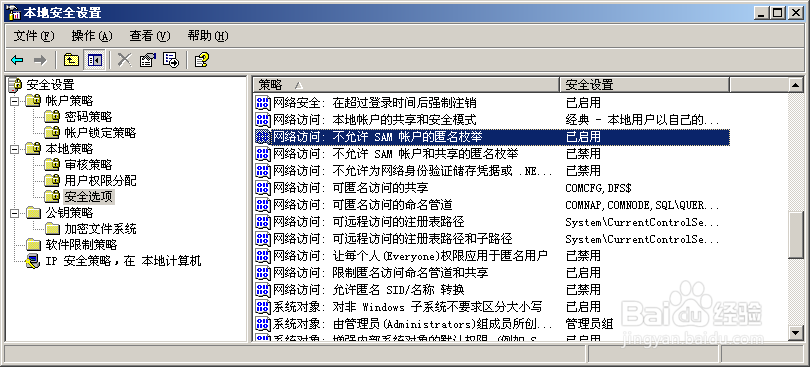Screen dimensions: 810x367
Task: Toggle the Show/Hide console tree icon
Action: (x=95, y=60)
